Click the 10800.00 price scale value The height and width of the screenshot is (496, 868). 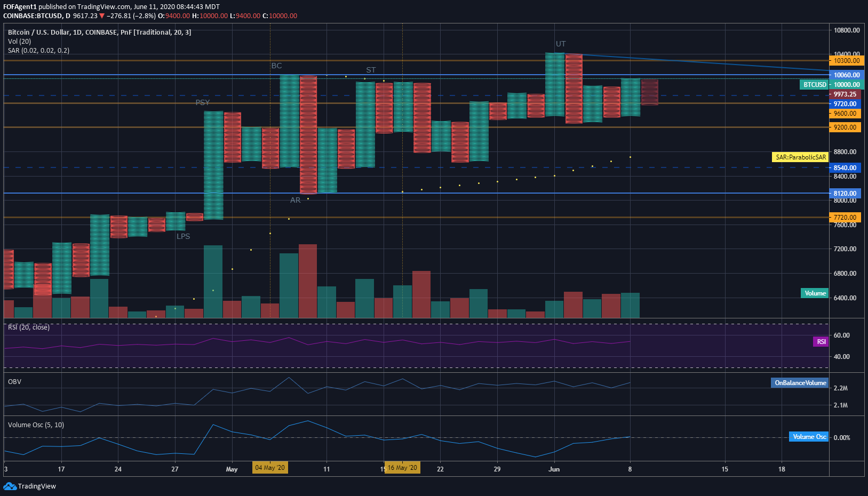coord(847,30)
